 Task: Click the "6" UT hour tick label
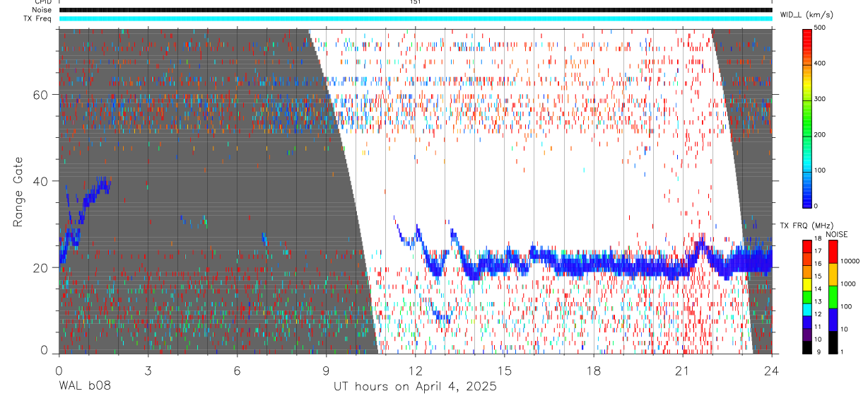pos(237,370)
